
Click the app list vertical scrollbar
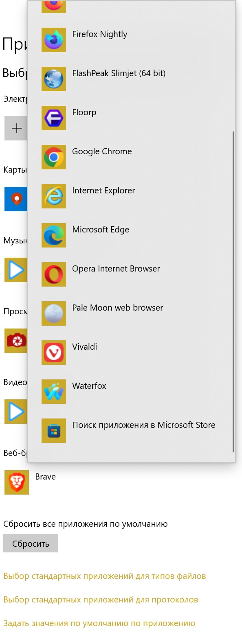pyautogui.click(x=233, y=291)
